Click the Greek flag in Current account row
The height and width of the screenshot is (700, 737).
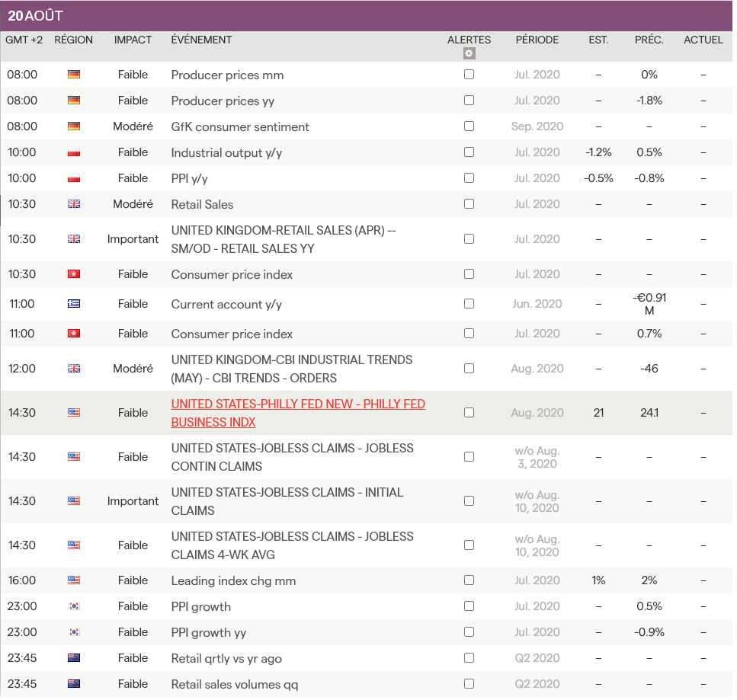click(74, 304)
